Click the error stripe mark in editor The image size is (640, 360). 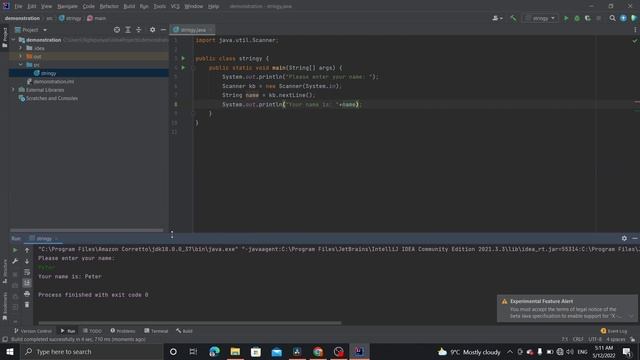point(637,102)
